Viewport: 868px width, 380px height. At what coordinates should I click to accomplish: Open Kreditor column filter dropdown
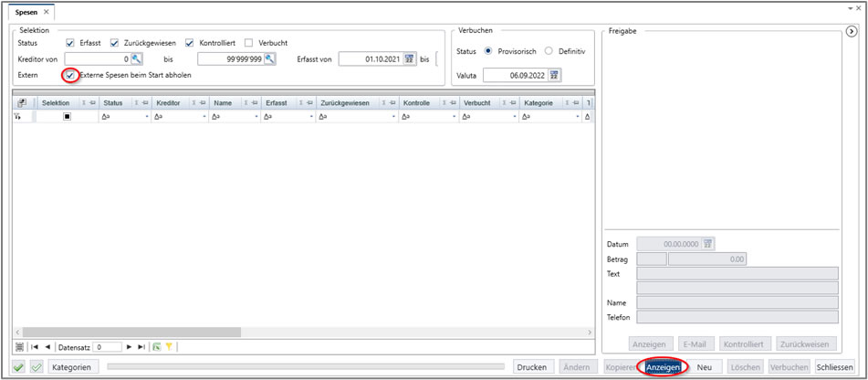(204, 117)
